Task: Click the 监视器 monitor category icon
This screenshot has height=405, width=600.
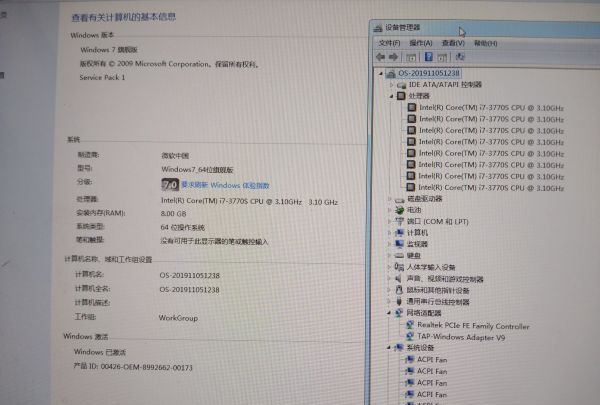Action: click(x=399, y=244)
